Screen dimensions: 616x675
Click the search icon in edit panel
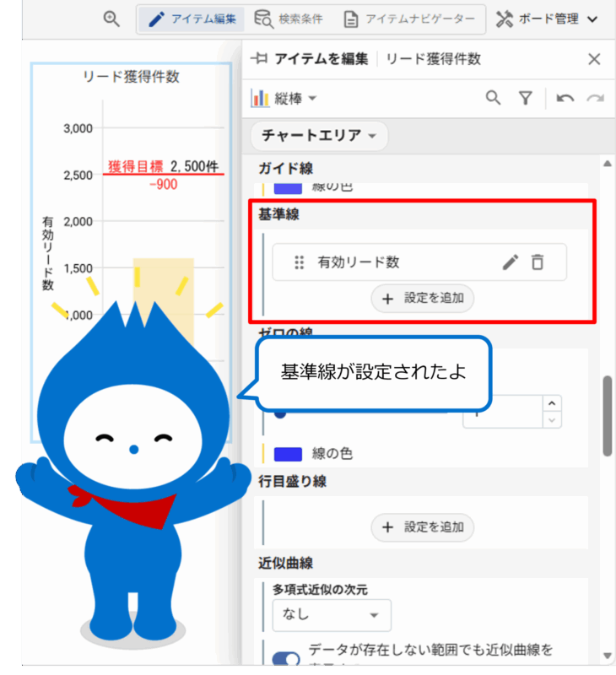pyautogui.click(x=494, y=98)
